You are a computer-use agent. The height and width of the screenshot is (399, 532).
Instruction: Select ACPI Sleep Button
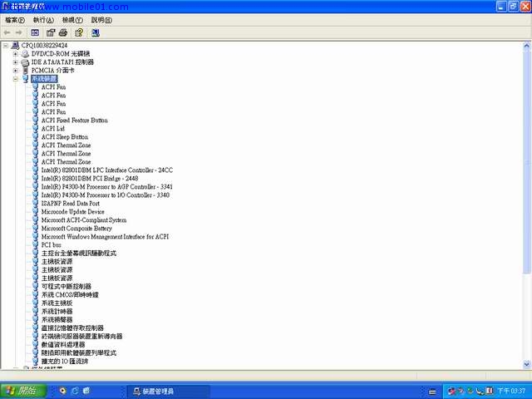point(65,136)
